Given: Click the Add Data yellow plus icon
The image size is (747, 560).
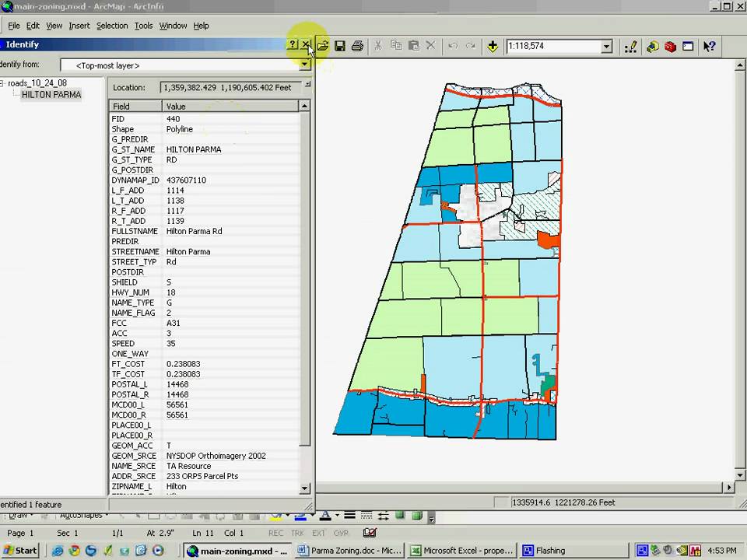Looking at the screenshot, I should 493,46.
